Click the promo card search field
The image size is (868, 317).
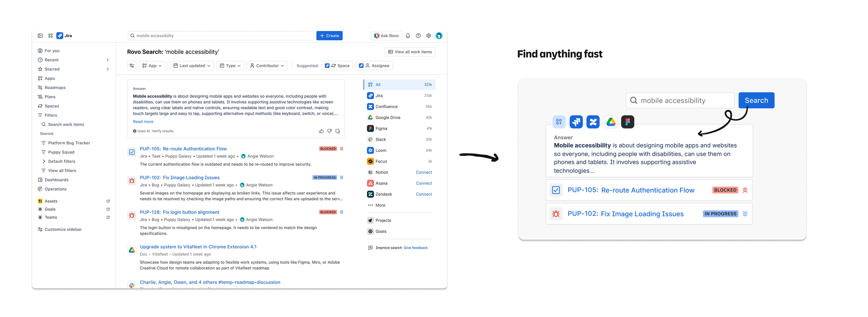(680, 100)
